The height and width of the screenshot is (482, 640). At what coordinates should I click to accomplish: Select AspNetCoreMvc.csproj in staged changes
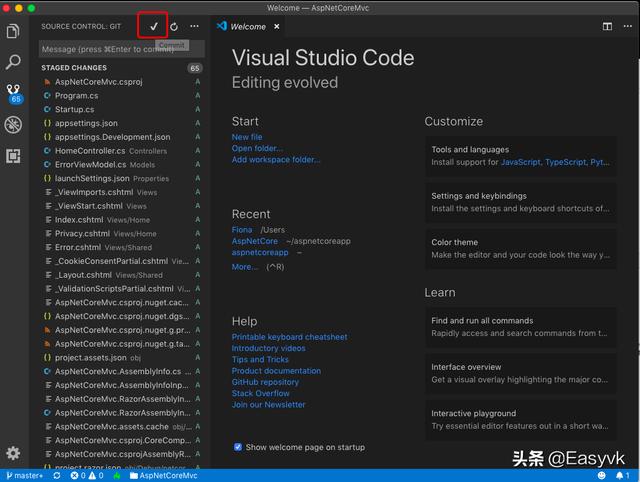122,82
